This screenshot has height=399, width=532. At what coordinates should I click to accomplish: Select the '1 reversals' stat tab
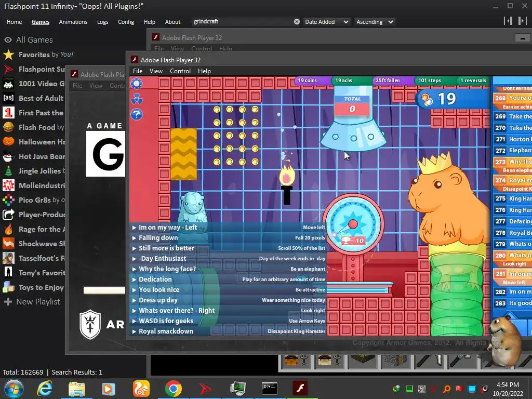point(473,81)
